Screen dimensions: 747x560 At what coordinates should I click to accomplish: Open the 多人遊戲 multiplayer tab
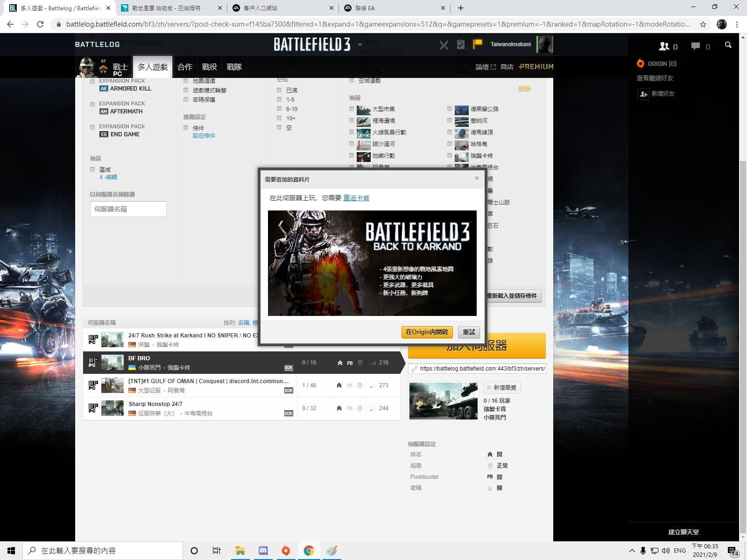153,67
